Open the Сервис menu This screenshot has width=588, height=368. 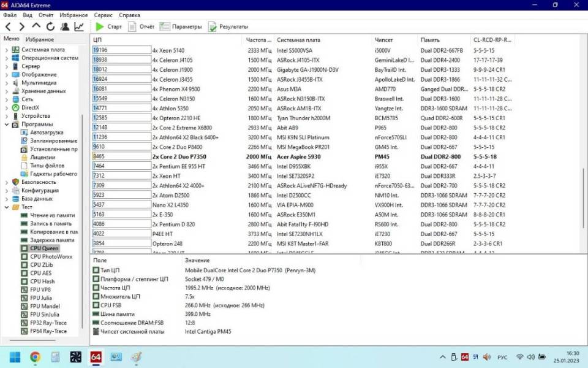(x=103, y=14)
